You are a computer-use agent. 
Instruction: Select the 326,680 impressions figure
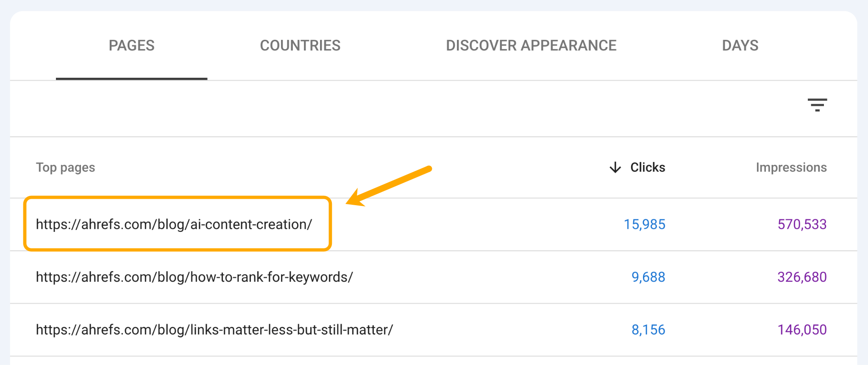click(802, 277)
